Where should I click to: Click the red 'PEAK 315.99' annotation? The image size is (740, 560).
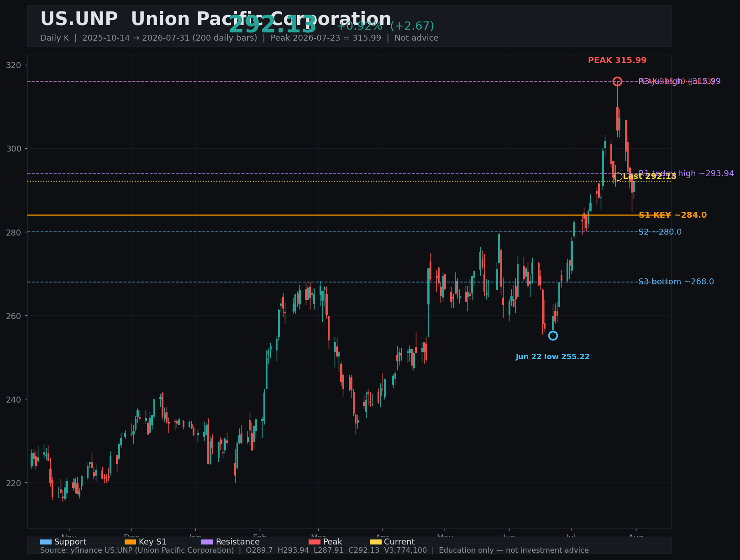[x=617, y=60]
